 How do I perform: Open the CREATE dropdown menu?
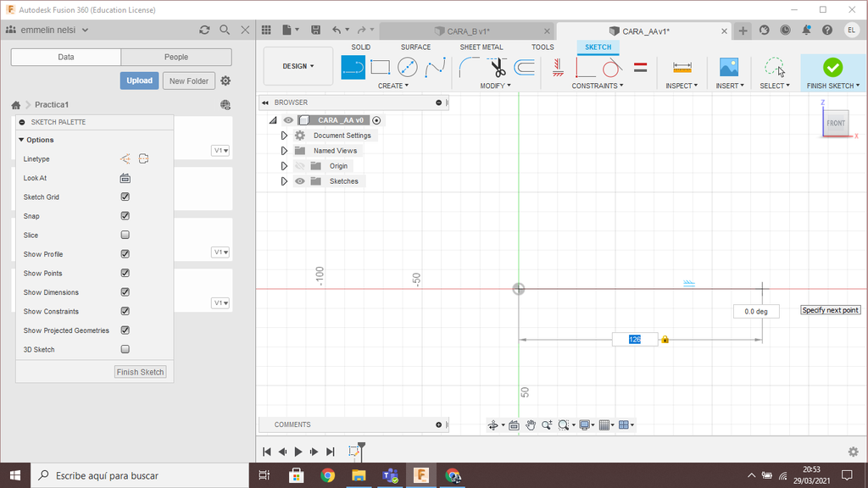click(393, 86)
